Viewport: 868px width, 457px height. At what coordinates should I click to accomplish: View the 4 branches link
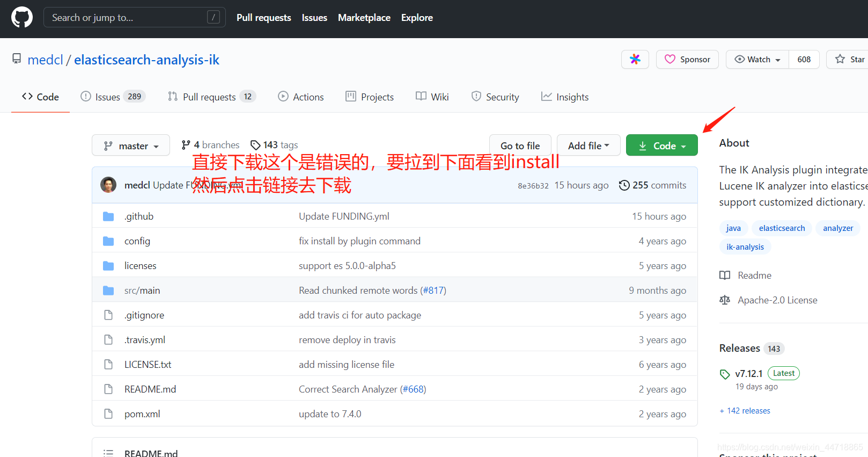[210, 145]
